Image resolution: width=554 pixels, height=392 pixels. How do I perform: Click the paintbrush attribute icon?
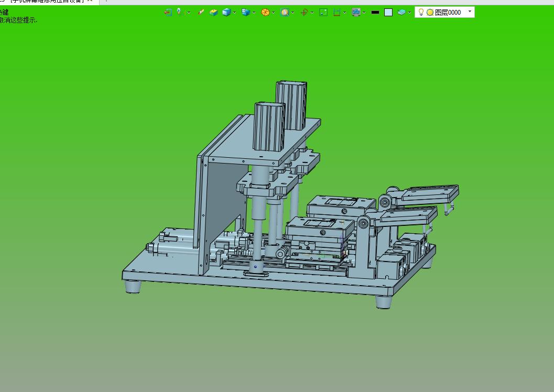201,13
